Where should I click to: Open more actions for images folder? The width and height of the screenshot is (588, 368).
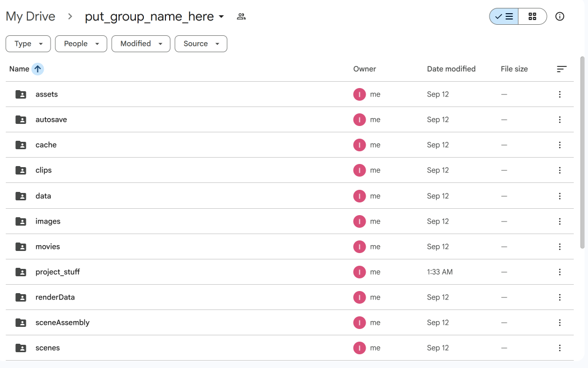[x=560, y=221]
